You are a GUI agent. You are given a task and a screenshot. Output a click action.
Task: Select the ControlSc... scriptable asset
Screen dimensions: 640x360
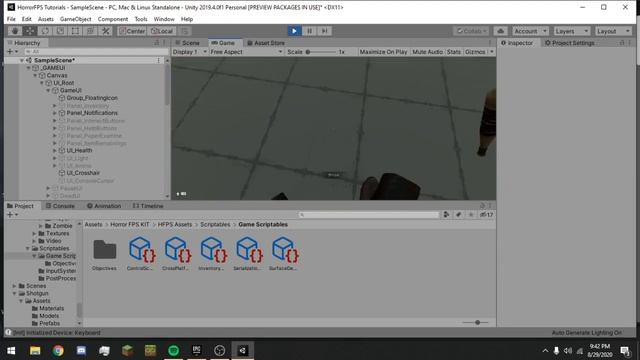pyautogui.click(x=141, y=254)
